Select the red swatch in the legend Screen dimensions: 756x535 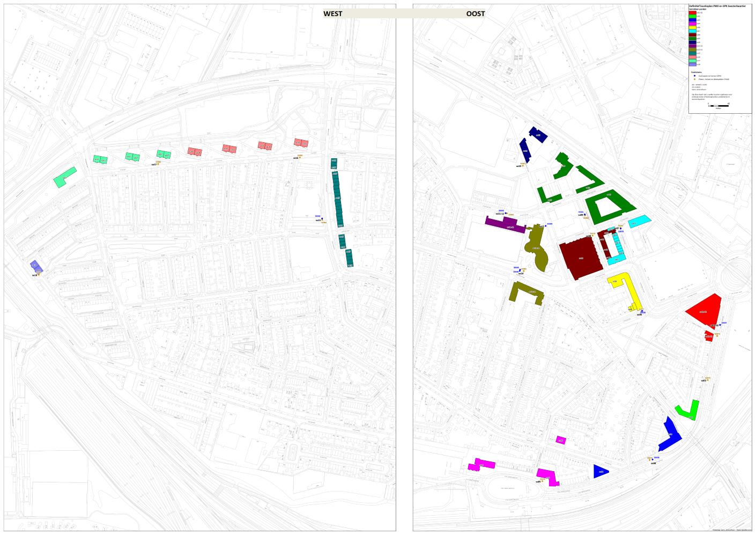click(x=692, y=13)
